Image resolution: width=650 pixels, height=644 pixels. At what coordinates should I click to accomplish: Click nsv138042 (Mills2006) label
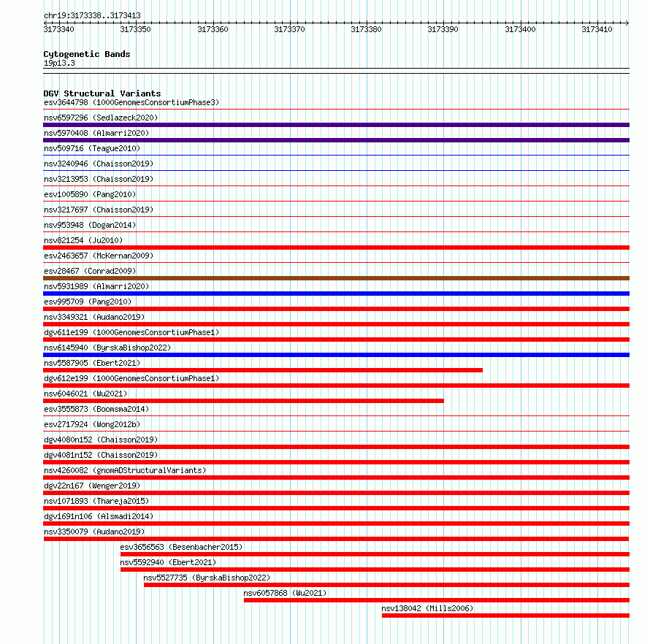pyautogui.click(x=427, y=608)
